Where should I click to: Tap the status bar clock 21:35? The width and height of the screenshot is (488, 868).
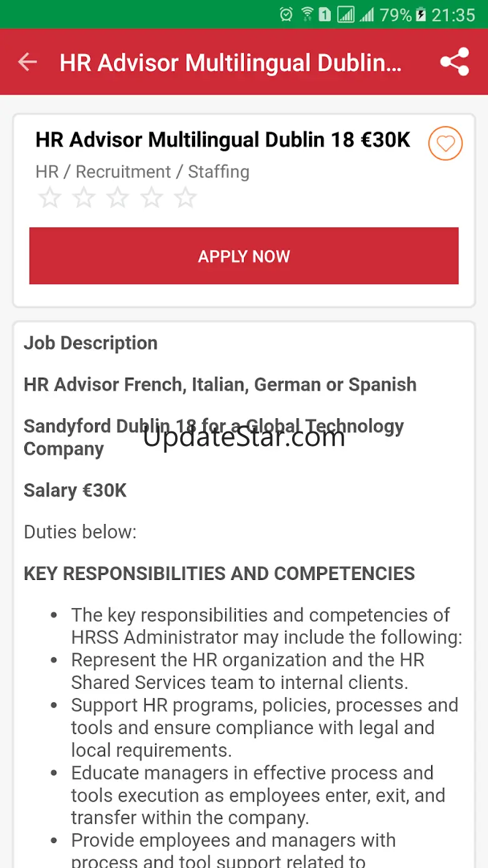point(454,14)
